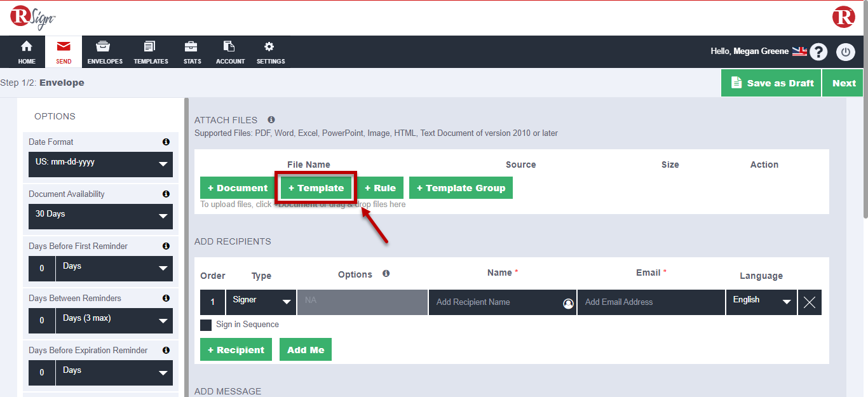Click the help question mark icon
Image resolution: width=868 pixels, height=397 pixels.
coord(819,52)
